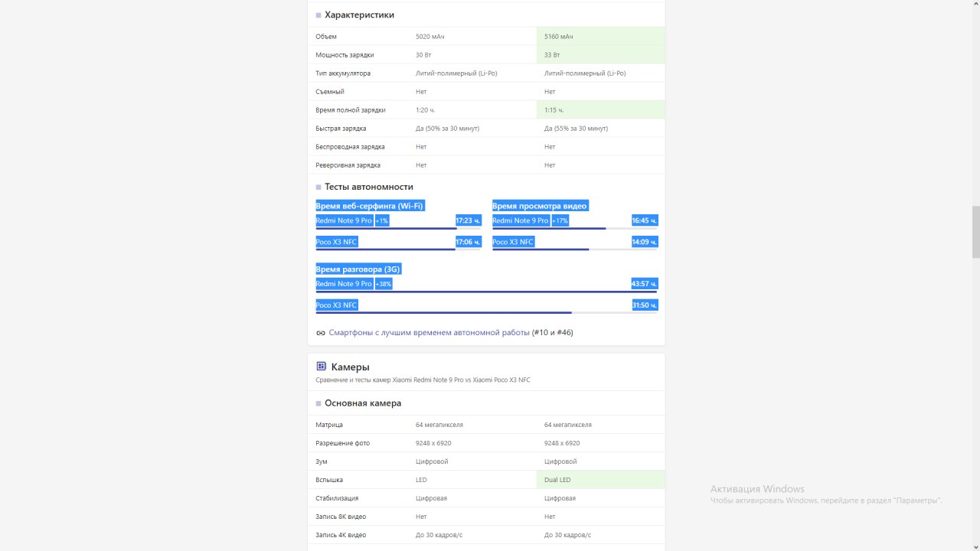Click the chain link icon before Смартфоны link
980x551 pixels.
[x=321, y=333]
